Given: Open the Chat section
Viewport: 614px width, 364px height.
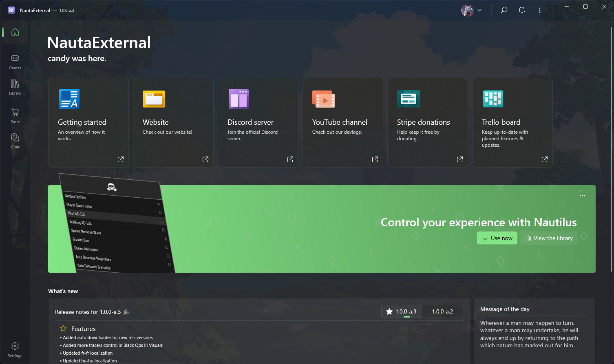Looking at the screenshot, I should point(15,141).
